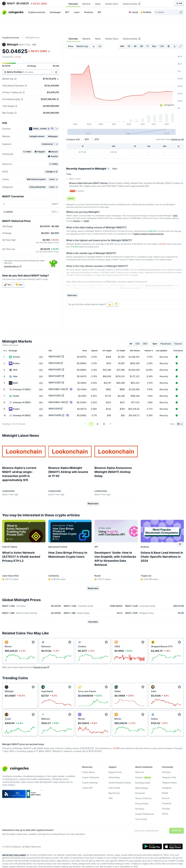
Task: Open the Similar Coins tab above the chart
Action: click(x=111, y=39)
